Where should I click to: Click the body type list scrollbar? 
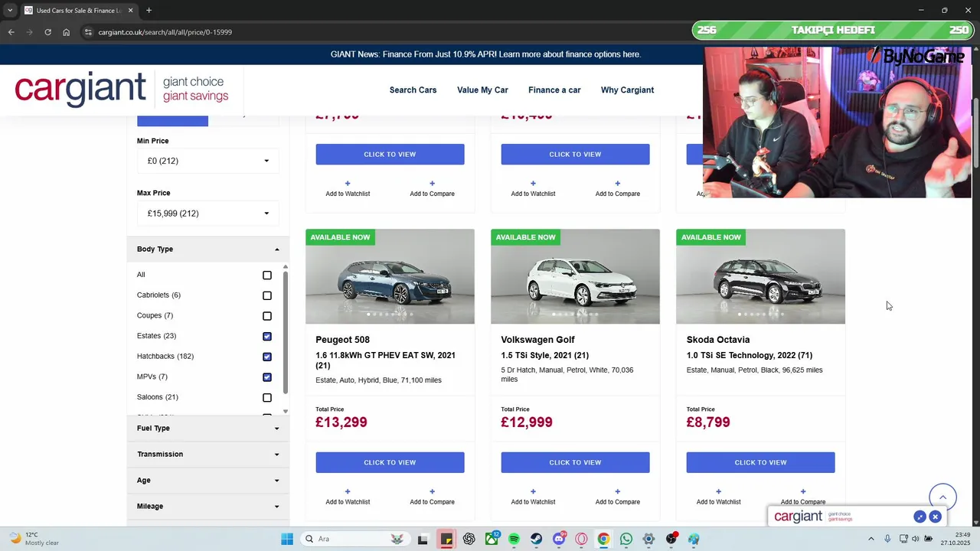tap(286, 332)
